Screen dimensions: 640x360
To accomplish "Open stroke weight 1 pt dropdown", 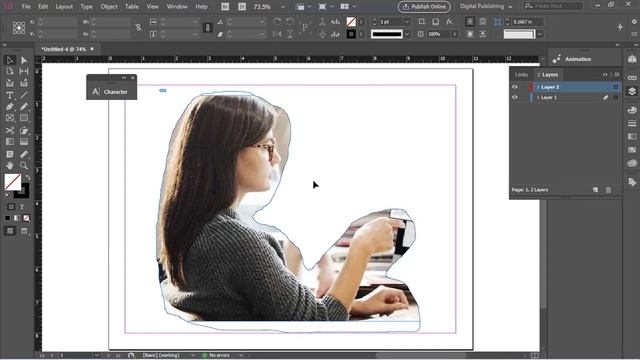I will click(x=407, y=22).
